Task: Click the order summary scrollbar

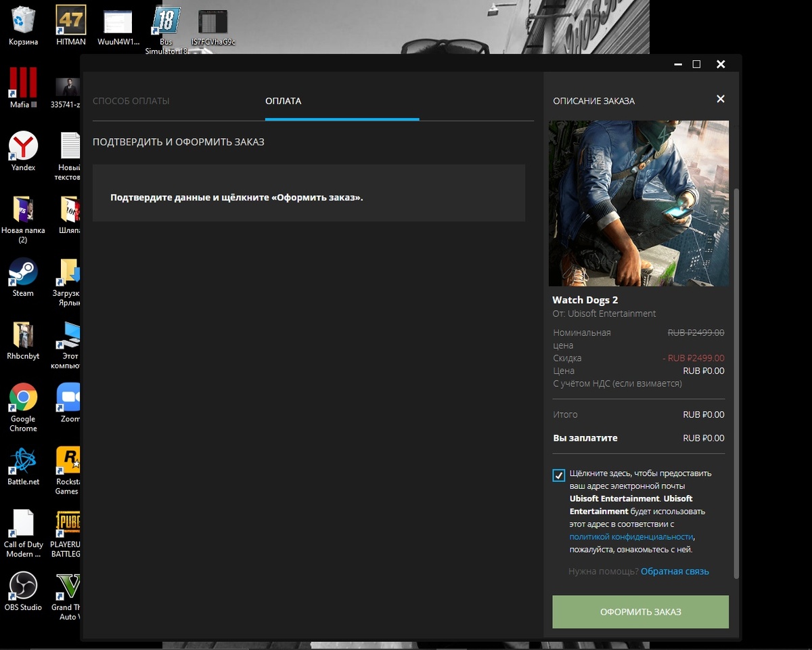Action: click(x=737, y=383)
